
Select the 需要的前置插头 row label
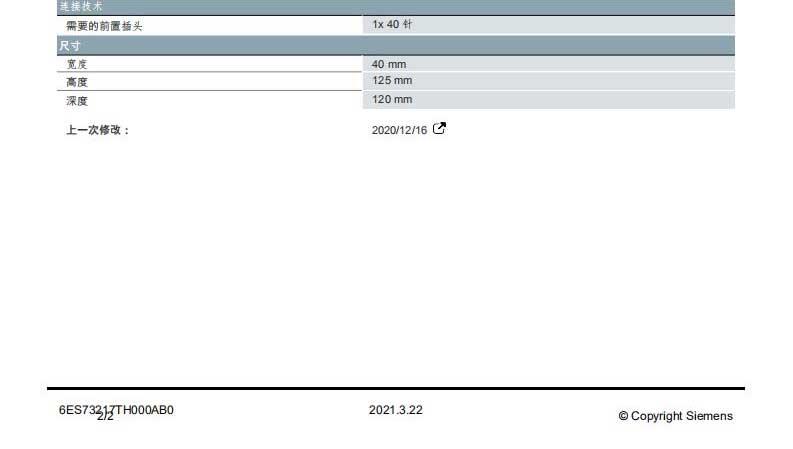pos(104,26)
